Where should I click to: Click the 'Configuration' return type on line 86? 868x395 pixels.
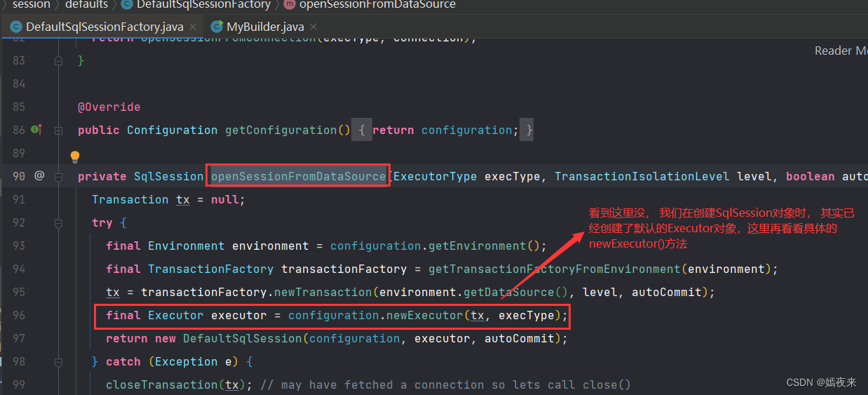[x=172, y=130]
